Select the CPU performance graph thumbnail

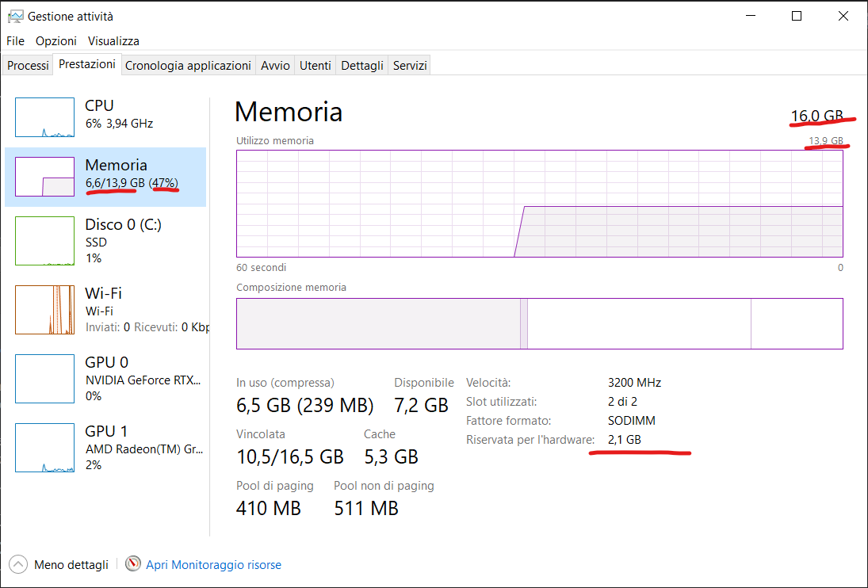(x=44, y=117)
